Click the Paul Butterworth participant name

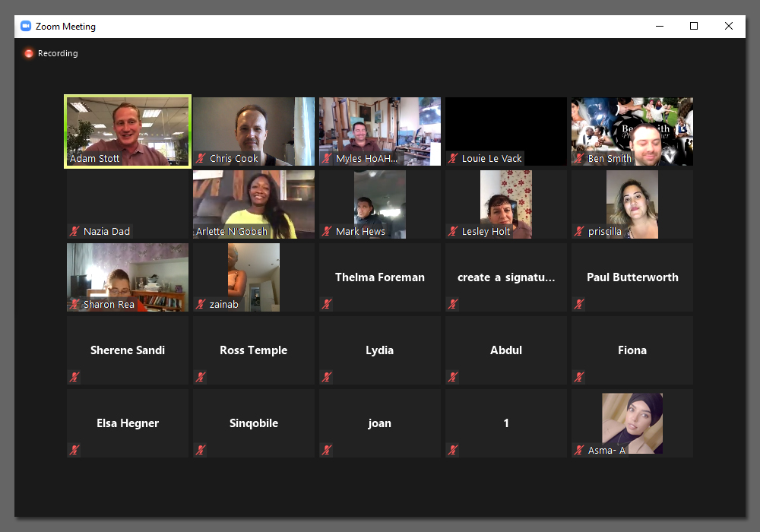point(632,277)
